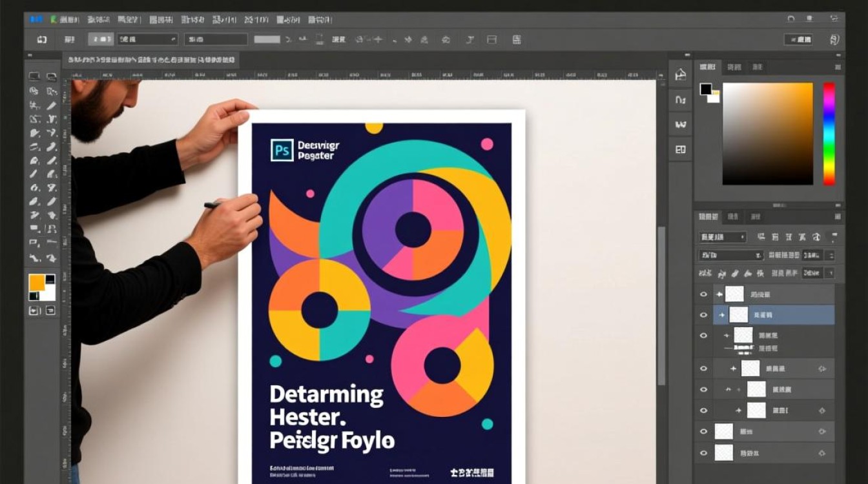Toggle visibility of the second-from-bottom layer
Viewport: 868px width, 484px height.
point(703,431)
